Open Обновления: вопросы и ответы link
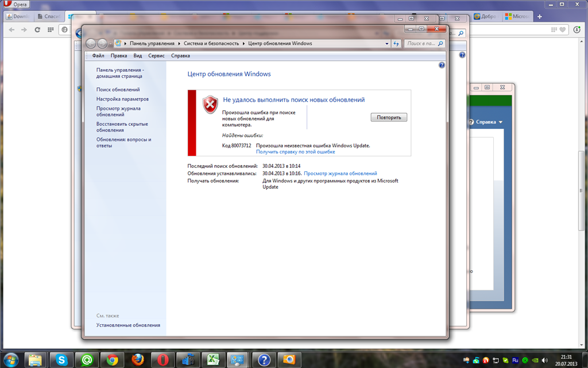Image resolution: width=588 pixels, height=368 pixels. (x=123, y=143)
